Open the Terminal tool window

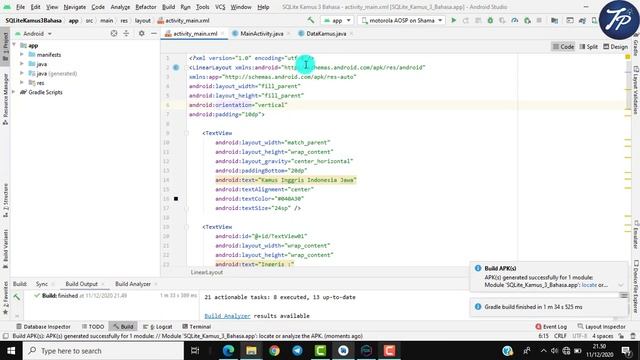pos(196,327)
